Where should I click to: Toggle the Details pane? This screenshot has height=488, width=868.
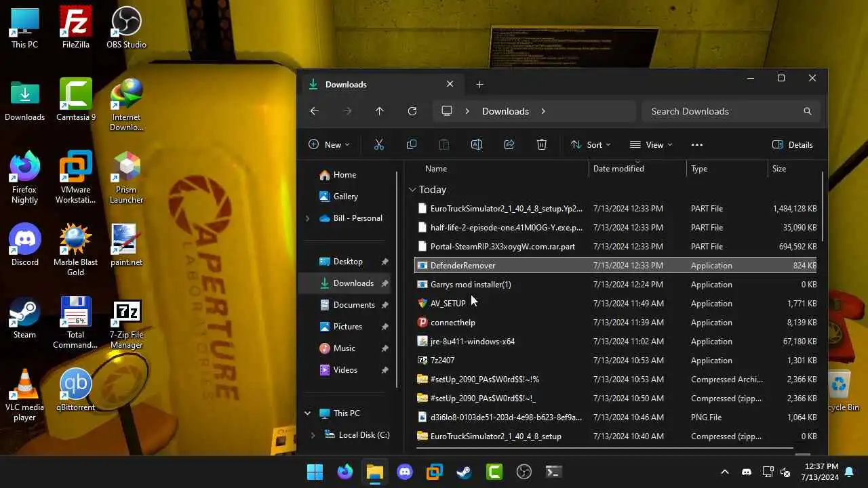793,144
